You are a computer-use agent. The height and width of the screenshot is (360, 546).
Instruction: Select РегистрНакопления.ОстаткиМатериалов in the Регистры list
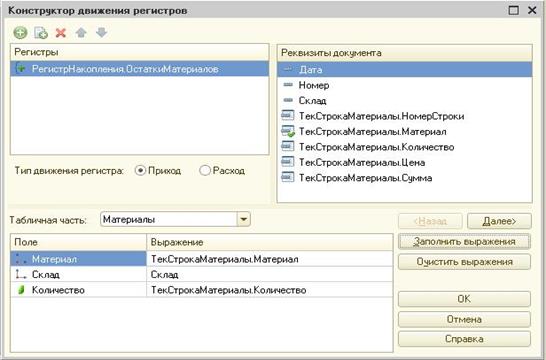pos(140,69)
